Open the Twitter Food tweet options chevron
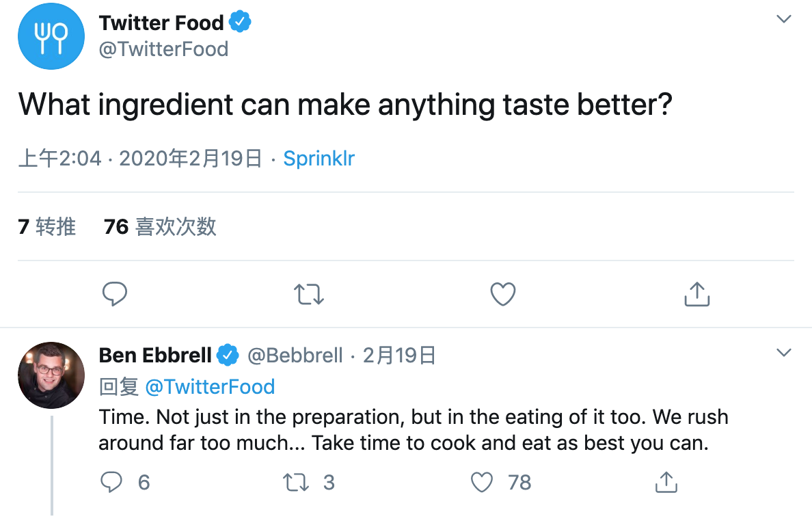 [784, 19]
